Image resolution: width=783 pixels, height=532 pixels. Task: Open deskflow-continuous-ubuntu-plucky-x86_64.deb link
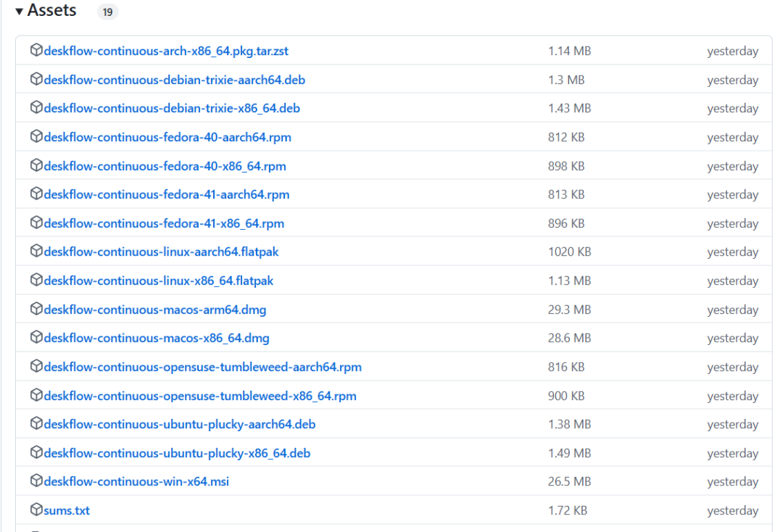178,454
